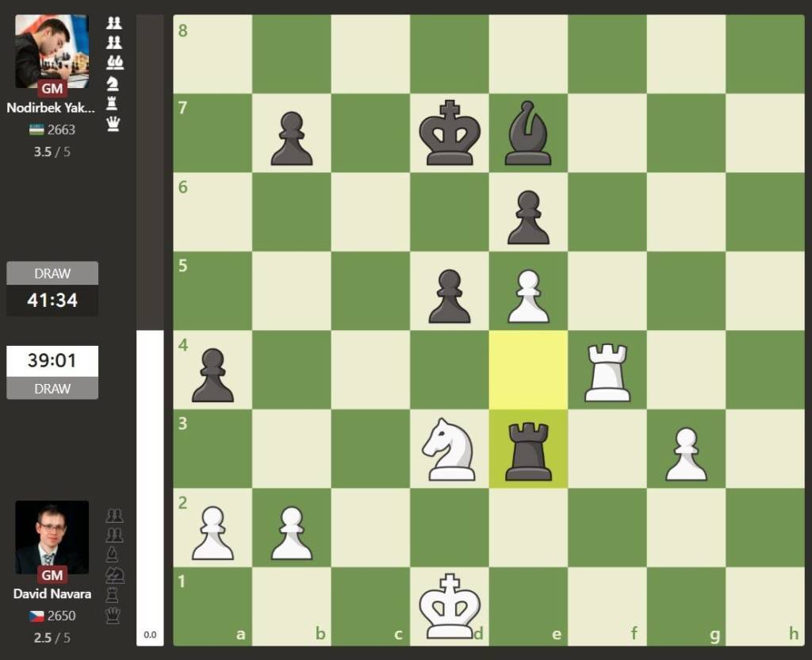Image resolution: width=812 pixels, height=660 pixels.
Task: Pick the white rook on f4
Action: click(607, 370)
